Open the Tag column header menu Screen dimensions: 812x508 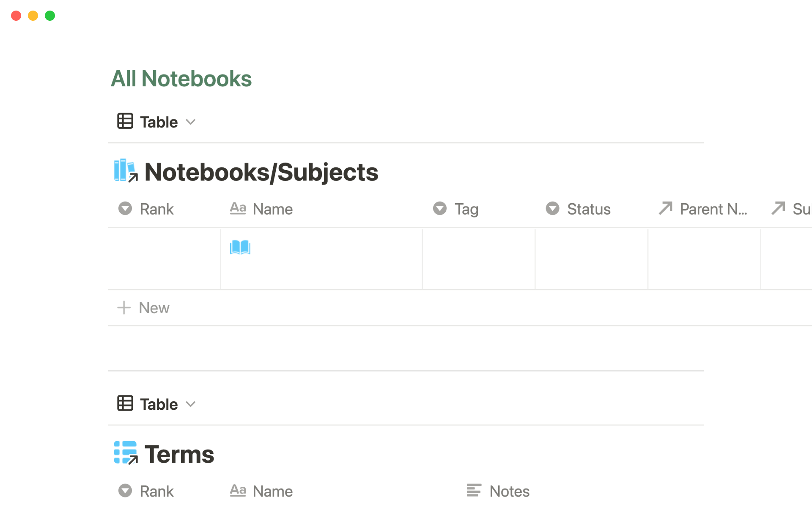(466, 209)
